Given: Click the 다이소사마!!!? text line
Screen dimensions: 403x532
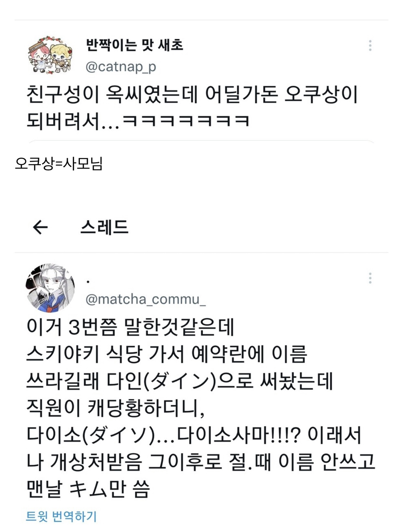Looking at the screenshot, I should tap(194, 435).
